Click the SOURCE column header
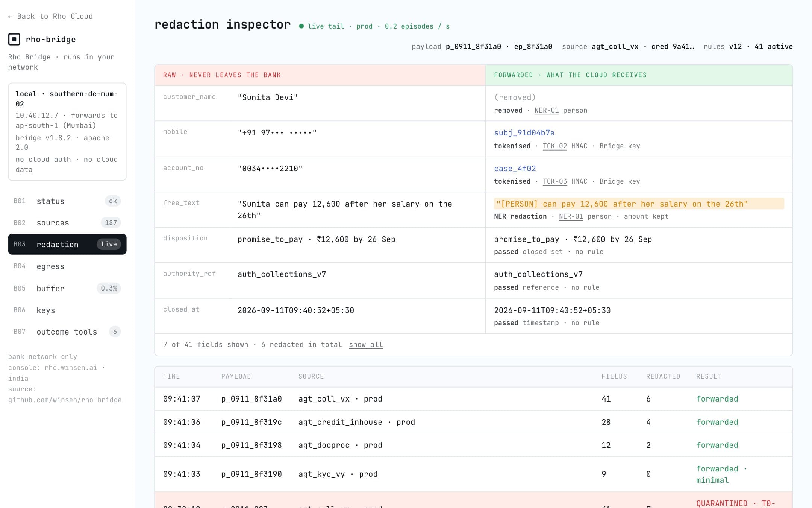Screen dimensions: 812x508 pyautogui.click(x=311, y=376)
